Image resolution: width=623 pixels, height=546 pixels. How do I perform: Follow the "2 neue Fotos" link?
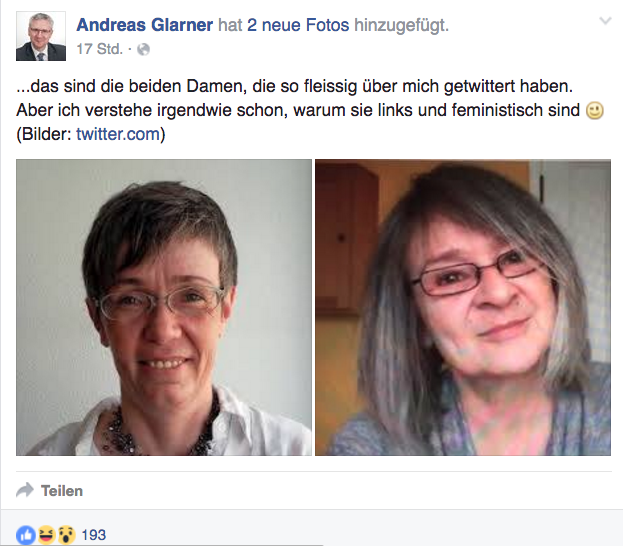click(x=298, y=25)
